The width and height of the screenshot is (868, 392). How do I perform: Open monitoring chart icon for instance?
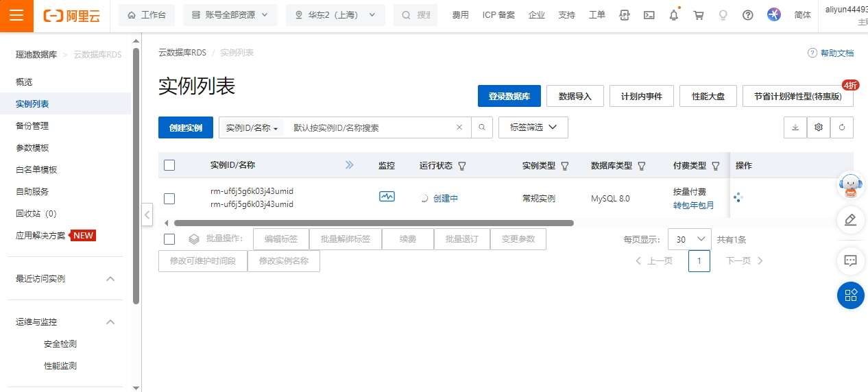[x=387, y=197]
